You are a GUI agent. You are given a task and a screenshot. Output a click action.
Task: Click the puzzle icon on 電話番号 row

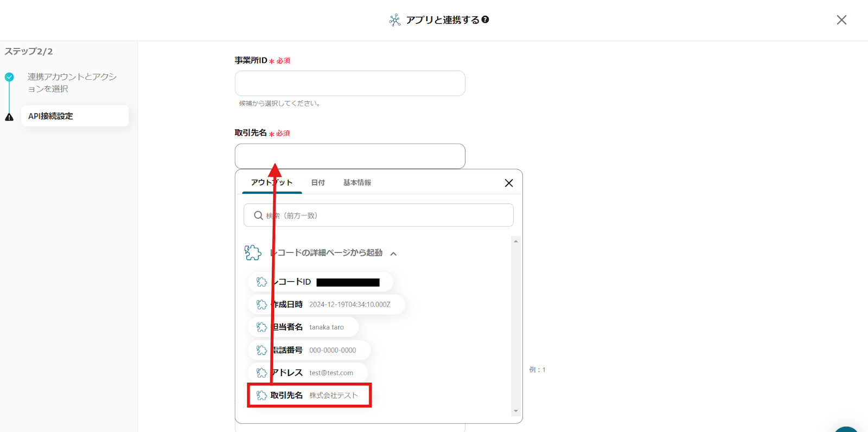(261, 350)
